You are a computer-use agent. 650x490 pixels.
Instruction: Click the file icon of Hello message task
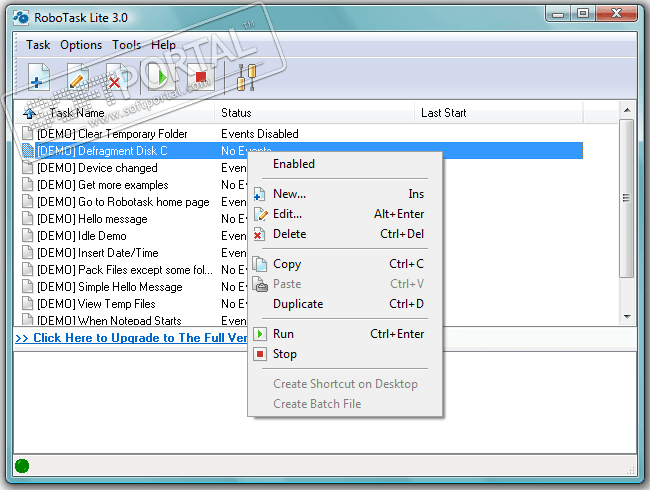click(x=28, y=218)
